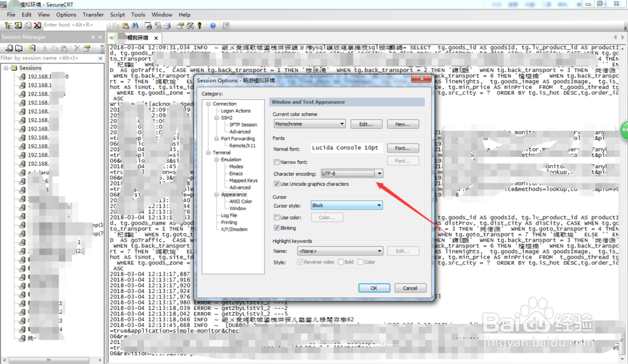The height and width of the screenshot is (364, 628).
Task: Open the Window menu
Action: click(162, 14)
